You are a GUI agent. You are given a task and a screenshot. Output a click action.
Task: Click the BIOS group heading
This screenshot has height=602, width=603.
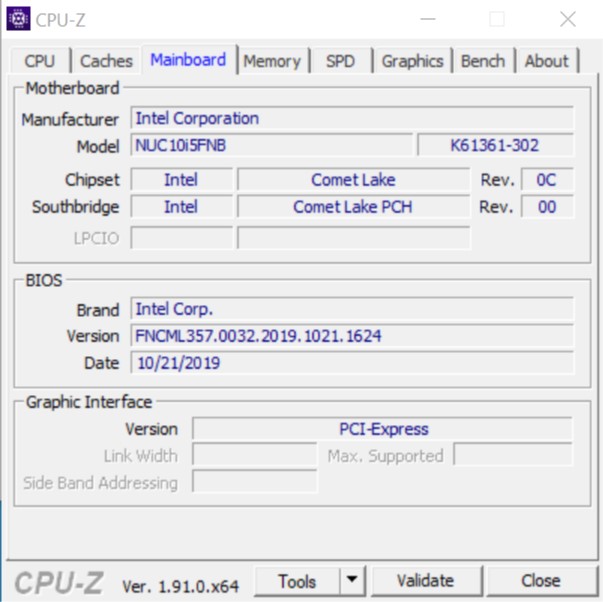pyautogui.click(x=43, y=280)
